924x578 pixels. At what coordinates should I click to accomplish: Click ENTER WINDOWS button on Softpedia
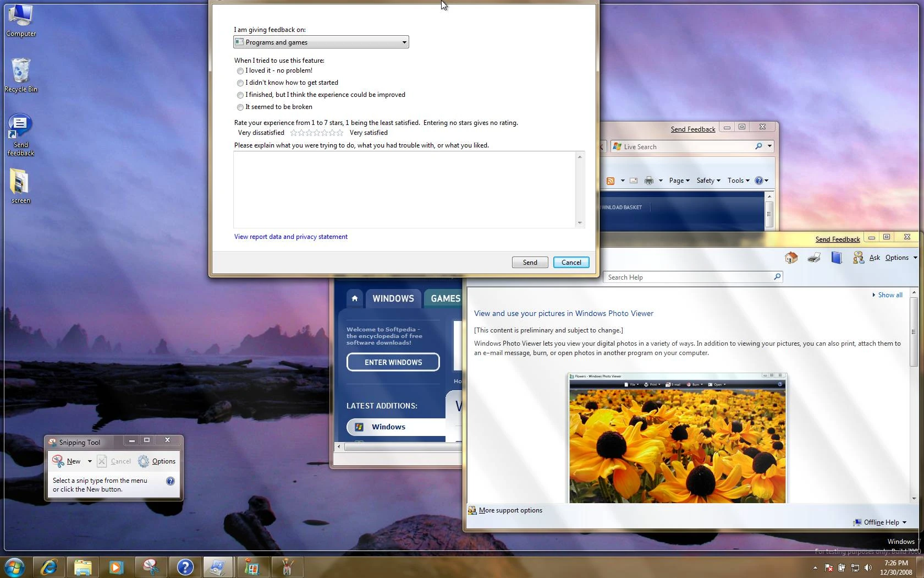click(x=393, y=362)
